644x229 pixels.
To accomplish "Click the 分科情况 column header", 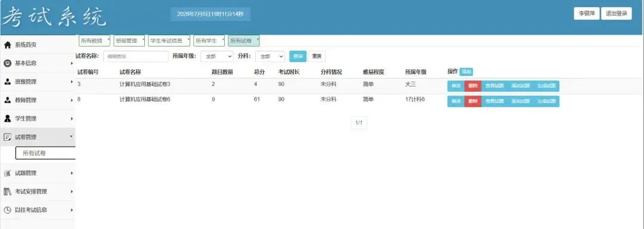I will tap(331, 72).
